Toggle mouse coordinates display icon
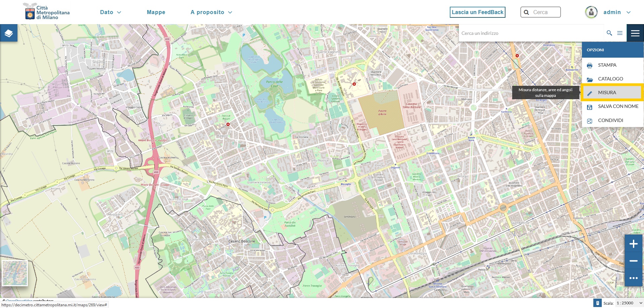The image size is (644, 308). [597, 303]
